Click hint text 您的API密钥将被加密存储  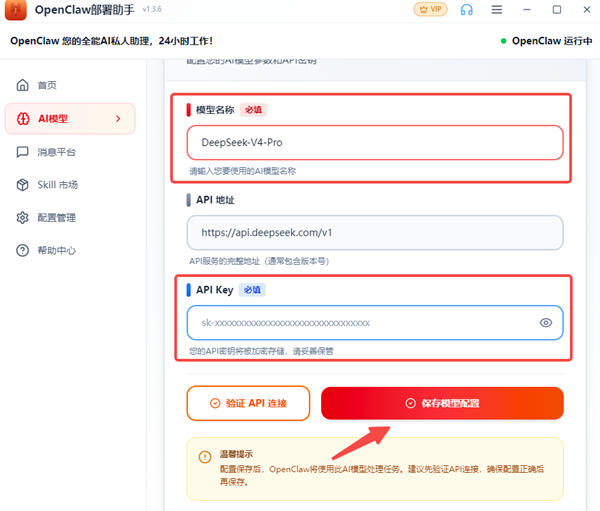click(261, 351)
